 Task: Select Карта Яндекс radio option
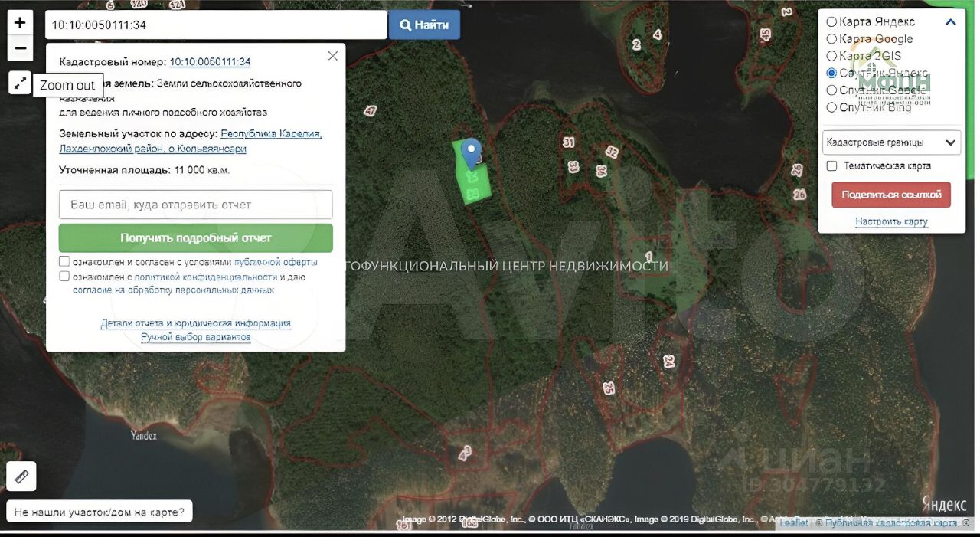tap(831, 22)
